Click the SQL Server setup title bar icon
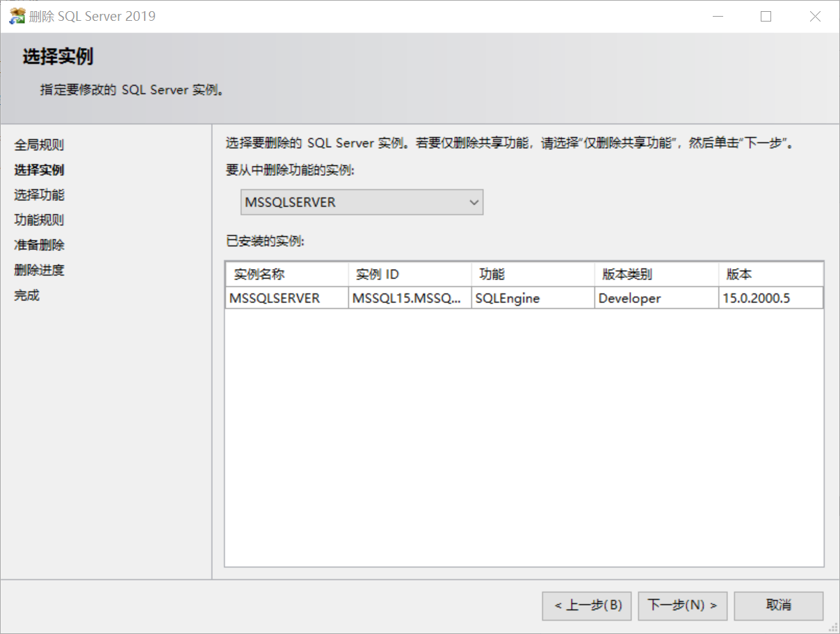 point(17,16)
